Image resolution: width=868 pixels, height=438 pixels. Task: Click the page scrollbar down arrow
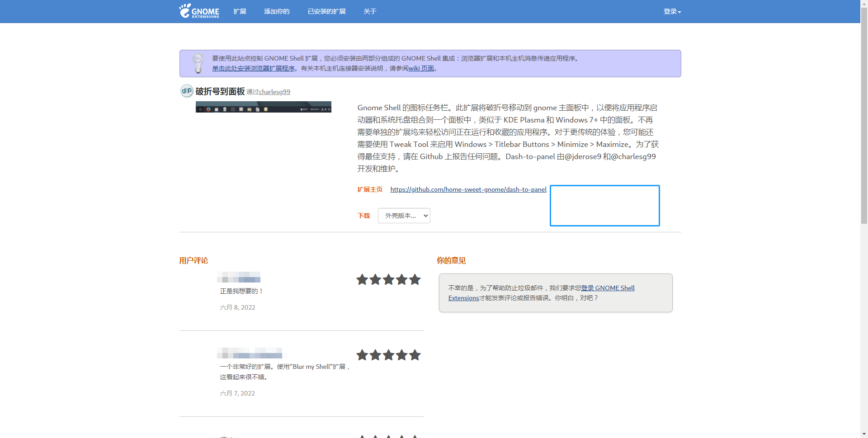pos(864,434)
